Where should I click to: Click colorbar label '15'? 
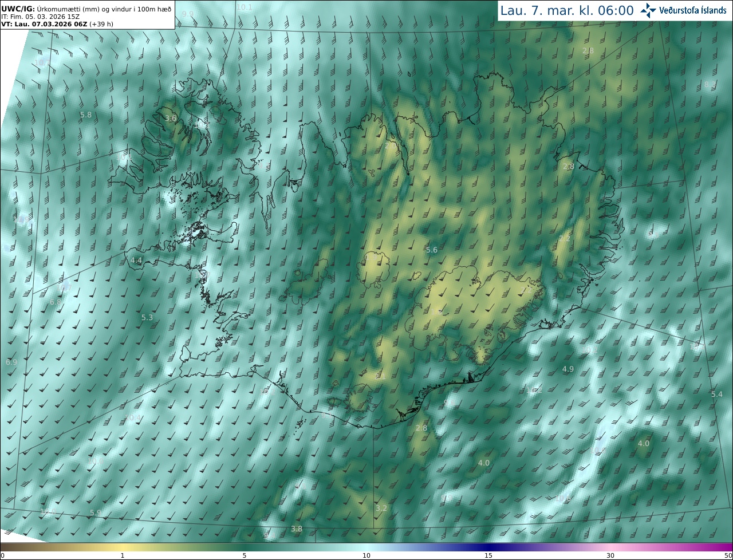click(x=488, y=555)
